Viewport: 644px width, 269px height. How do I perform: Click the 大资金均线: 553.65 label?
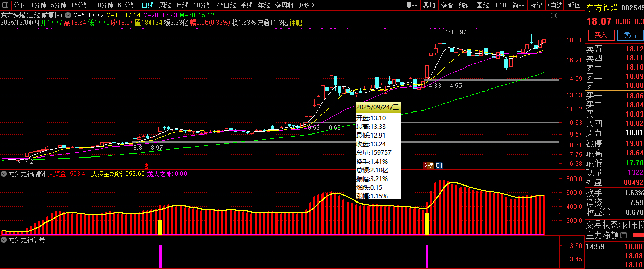[x=117, y=174]
